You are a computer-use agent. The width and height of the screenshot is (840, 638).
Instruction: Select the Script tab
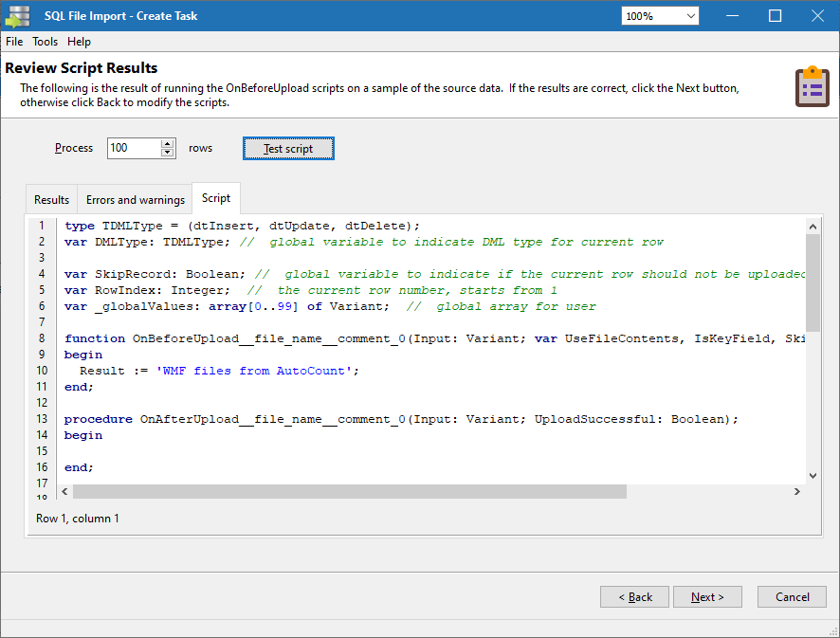point(216,199)
